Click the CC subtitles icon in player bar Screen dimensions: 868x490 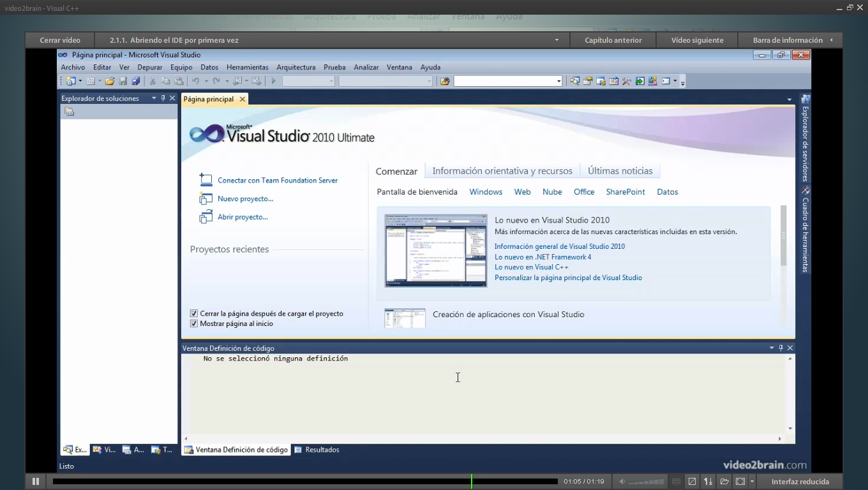(676, 482)
